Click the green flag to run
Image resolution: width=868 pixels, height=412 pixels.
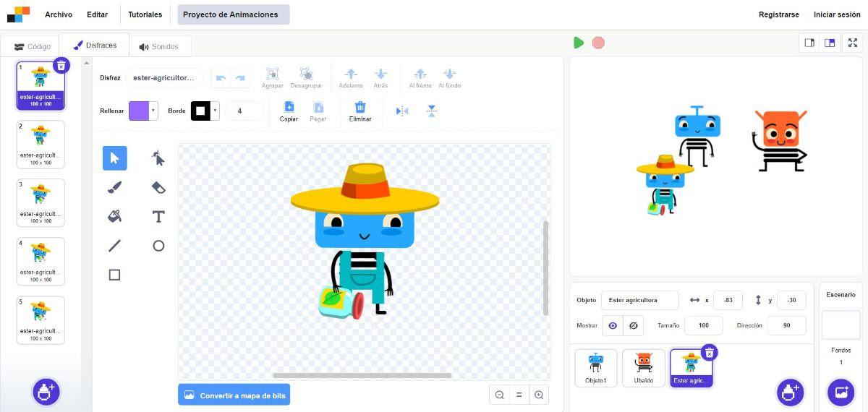click(578, 43)
